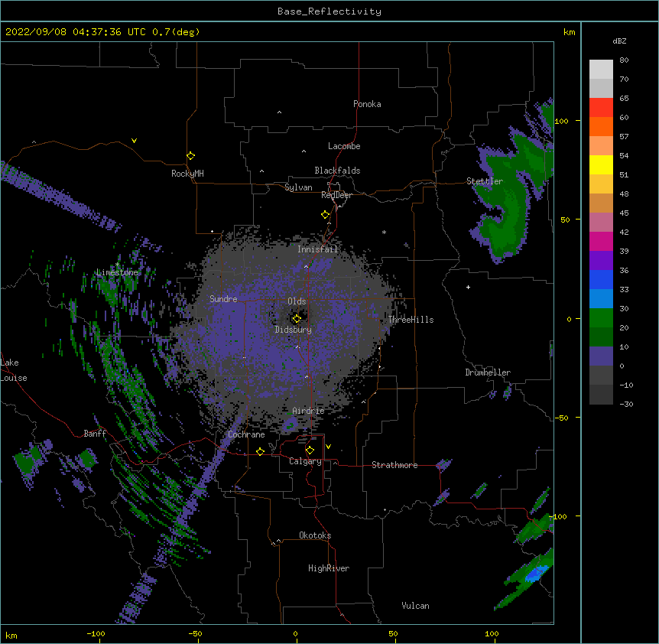Click the Sundre city label
Viewport: 659px width, 644px height.
tap(223, 299)
